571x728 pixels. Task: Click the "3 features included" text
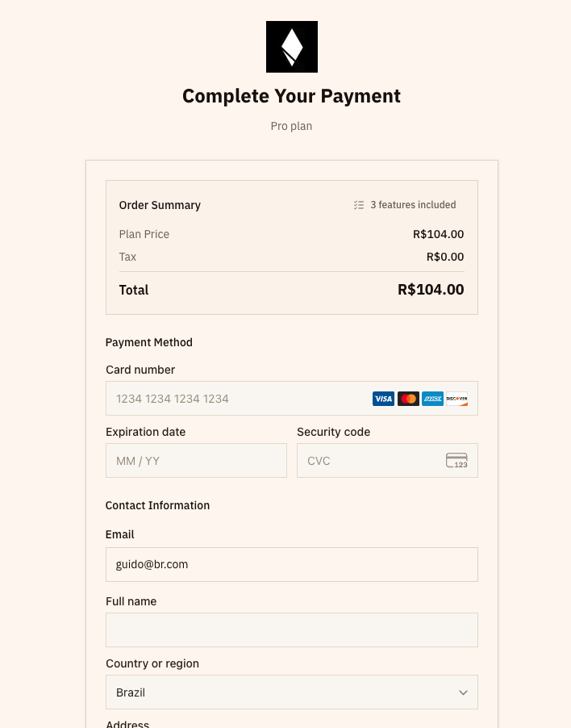pos(413,205)
